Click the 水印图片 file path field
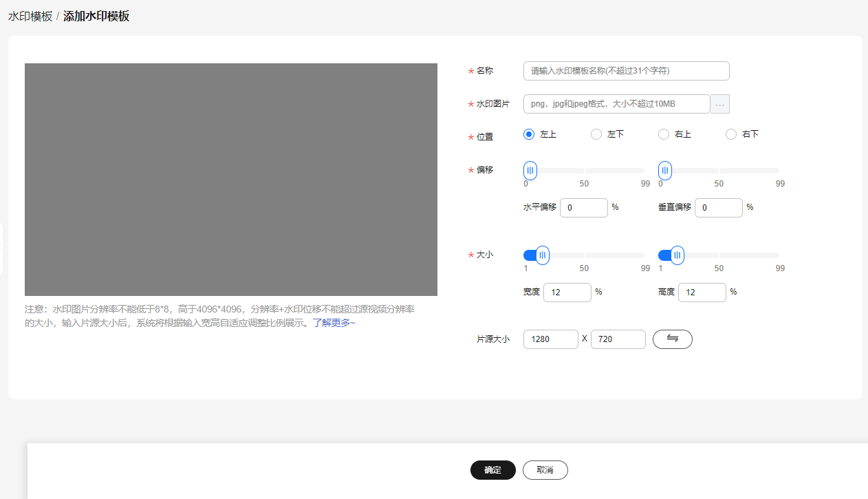This screenshot has height=499, width=868. (x=617, y=104)
